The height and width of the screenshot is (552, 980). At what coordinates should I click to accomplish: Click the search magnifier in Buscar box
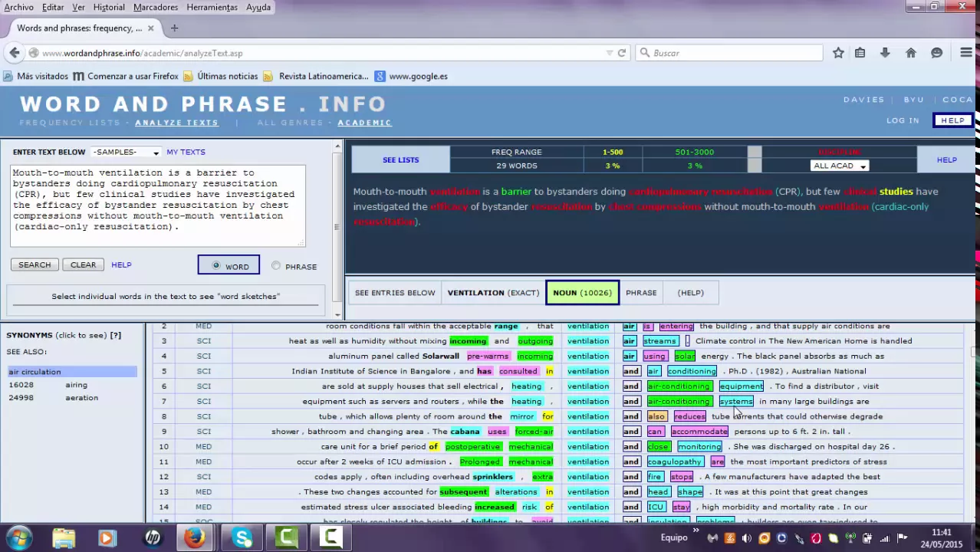(645, 53)
